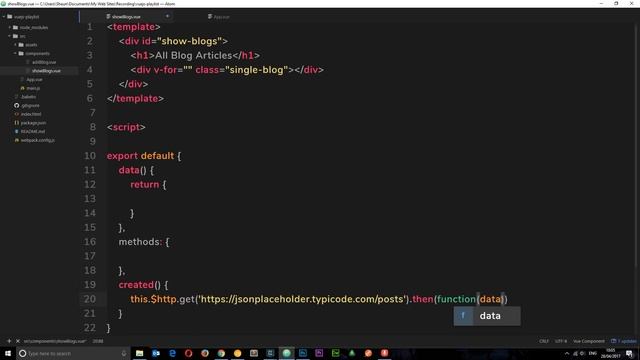640x360 pixels.
Task: Open Outlook from the taskbar
Action: (156, 353)
